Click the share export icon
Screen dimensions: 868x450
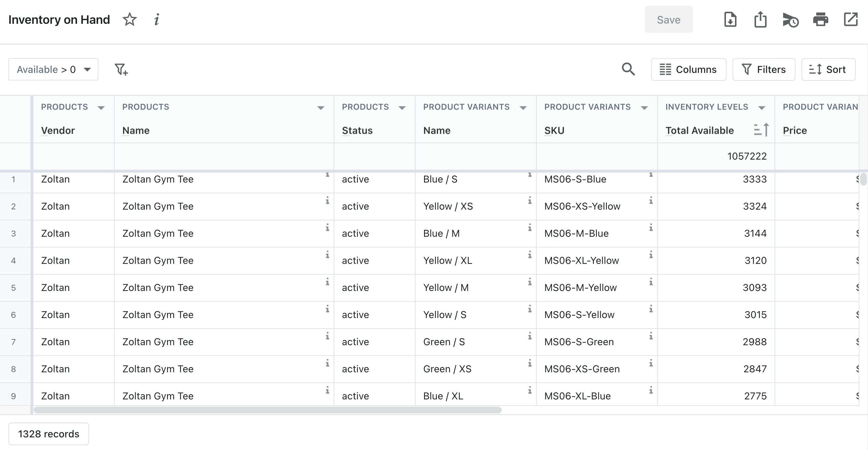[x=760, y=20]
